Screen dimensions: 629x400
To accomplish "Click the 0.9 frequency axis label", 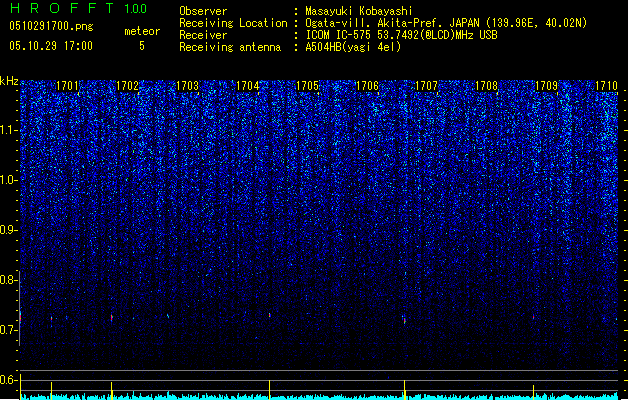I will [x=8, y=230].
